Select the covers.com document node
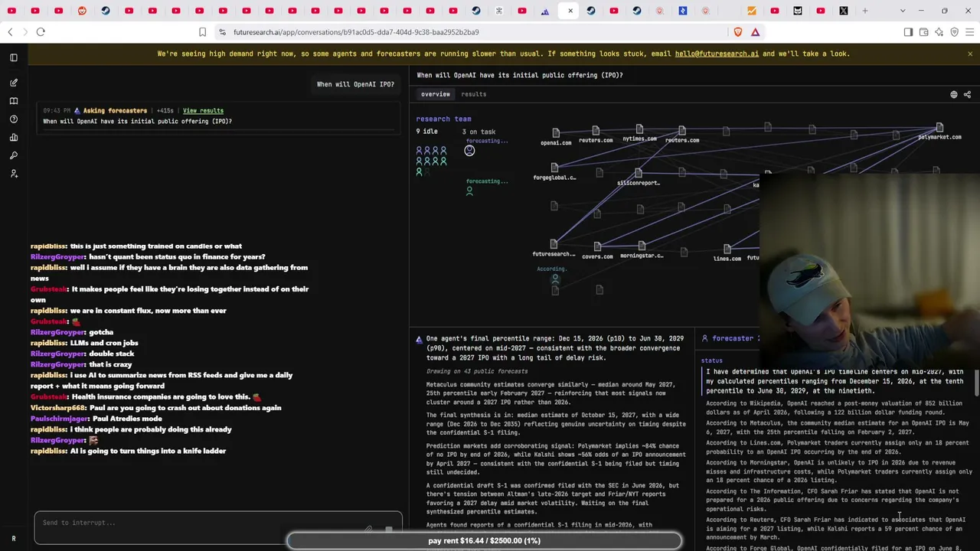This screenshot has width=980, height=551. pos(597,247)
